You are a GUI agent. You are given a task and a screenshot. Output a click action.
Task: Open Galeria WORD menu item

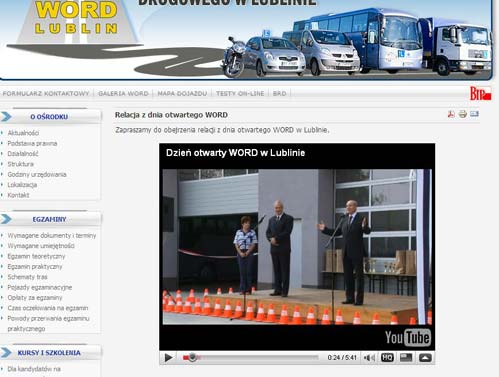pyautogui.click(x=123, y=94)
